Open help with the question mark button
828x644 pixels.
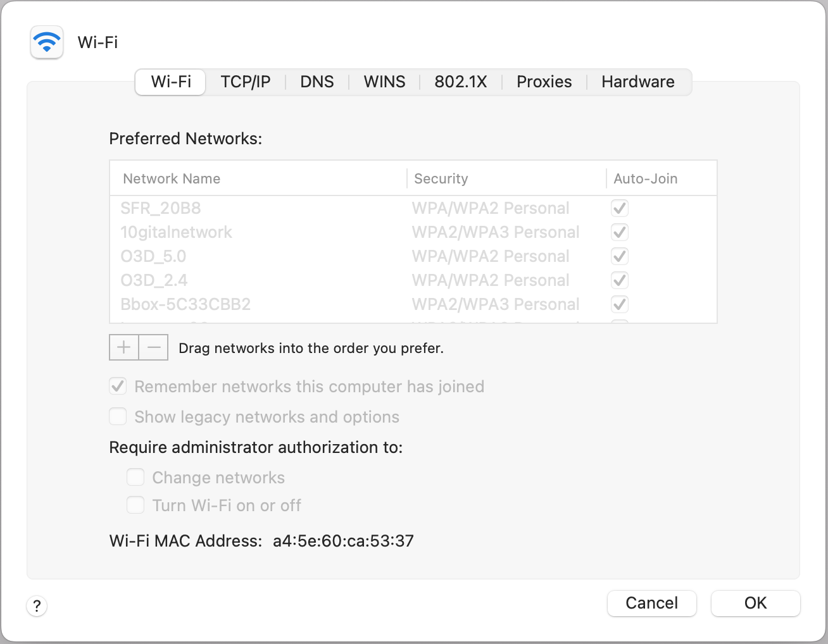pyautogui.click(x=37, y=606)
